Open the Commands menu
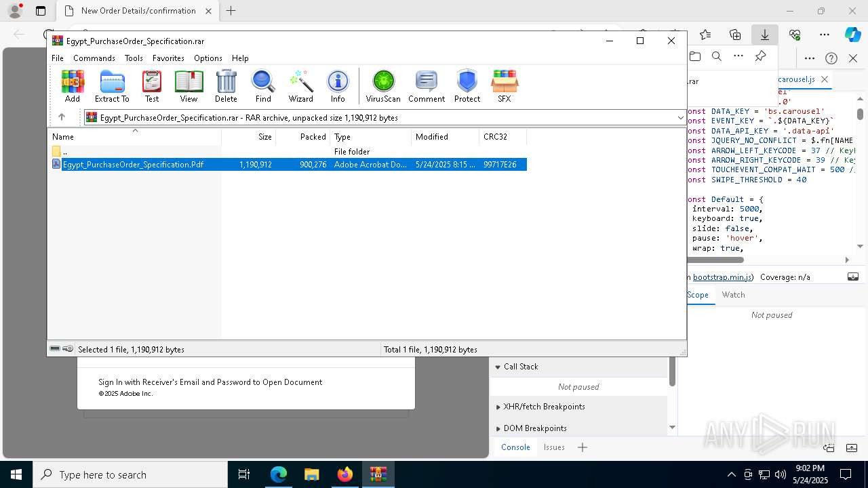868x488 pixels. (94, 58)
